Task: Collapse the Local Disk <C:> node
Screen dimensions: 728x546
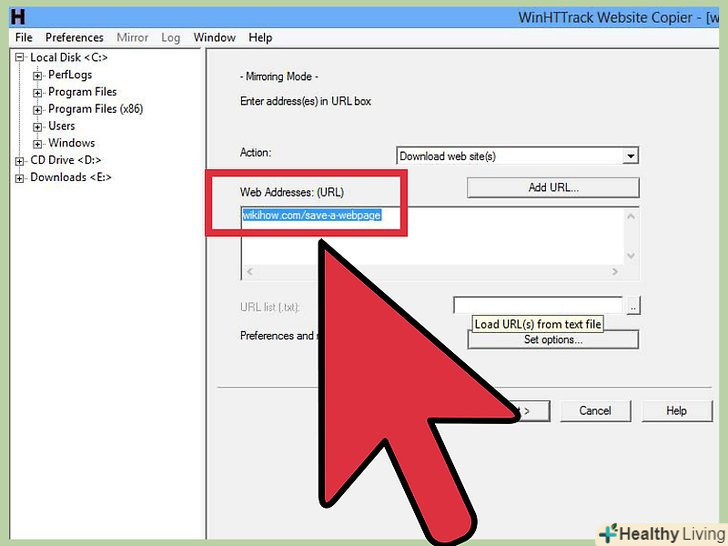Action: (20, 58)
